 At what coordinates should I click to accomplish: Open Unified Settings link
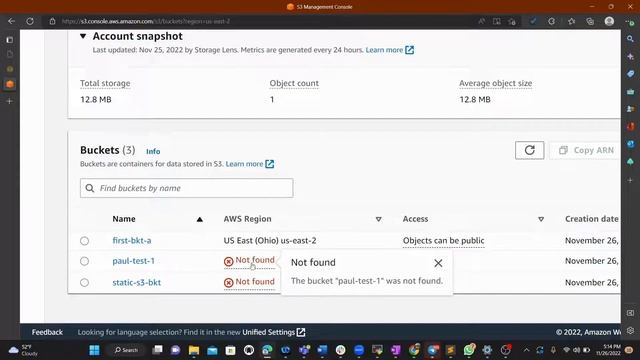(273, 332)
